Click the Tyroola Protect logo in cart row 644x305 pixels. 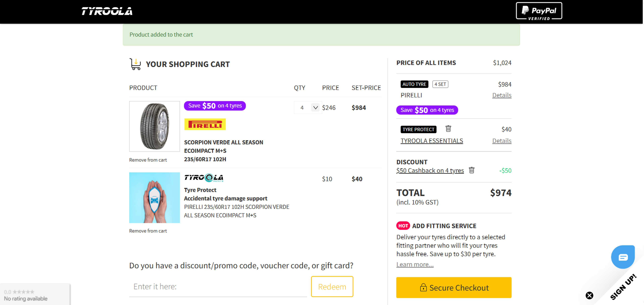pos(204,178)
